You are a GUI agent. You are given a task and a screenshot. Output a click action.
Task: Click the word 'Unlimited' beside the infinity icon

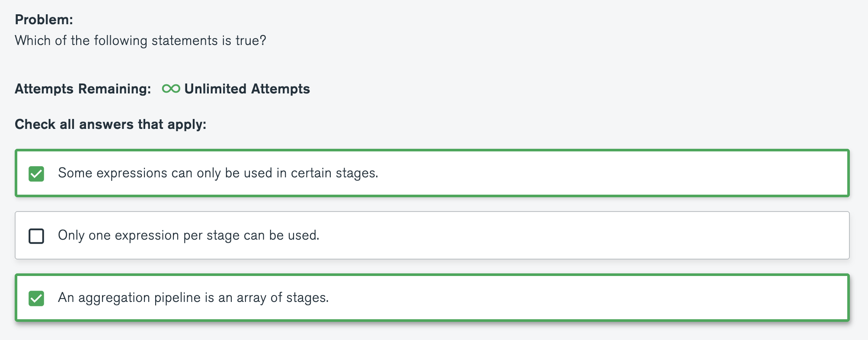click(x=215, y=89)
